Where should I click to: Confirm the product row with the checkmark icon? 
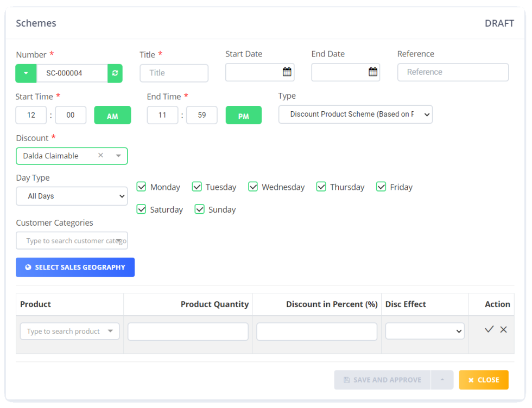489,329
